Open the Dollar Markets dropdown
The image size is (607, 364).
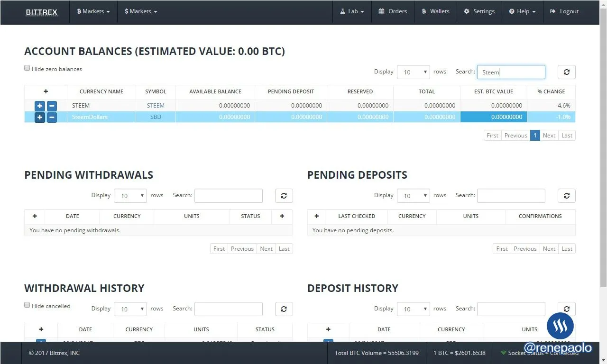[141, 11]
